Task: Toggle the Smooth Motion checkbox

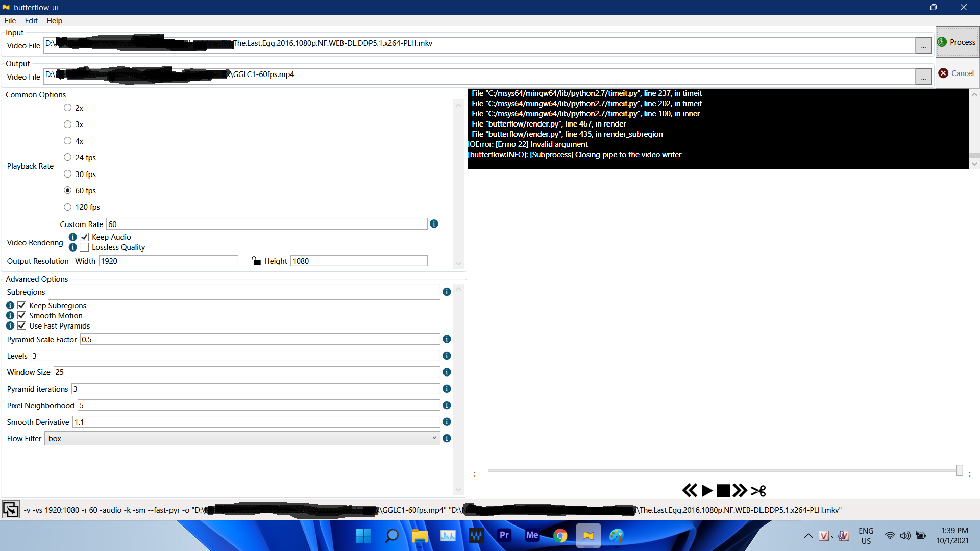Action: pos(21,315)
